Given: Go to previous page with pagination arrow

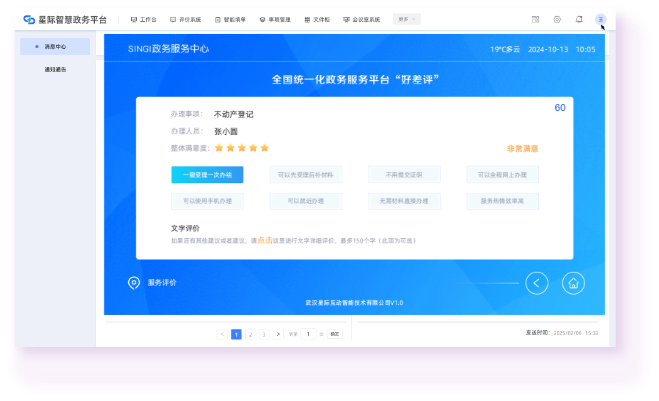Looking at the screenshot, I should [x=222, y=333].
